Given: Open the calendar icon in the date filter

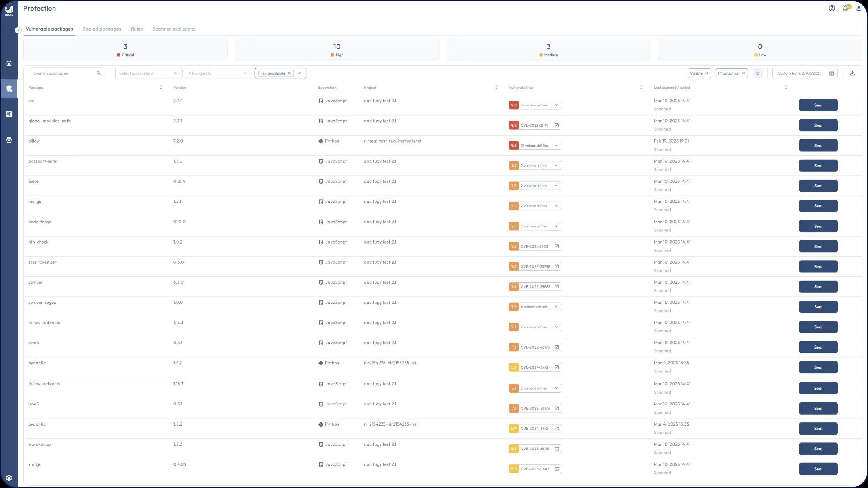Looking at the screenshot, I should tap(832, 73).
